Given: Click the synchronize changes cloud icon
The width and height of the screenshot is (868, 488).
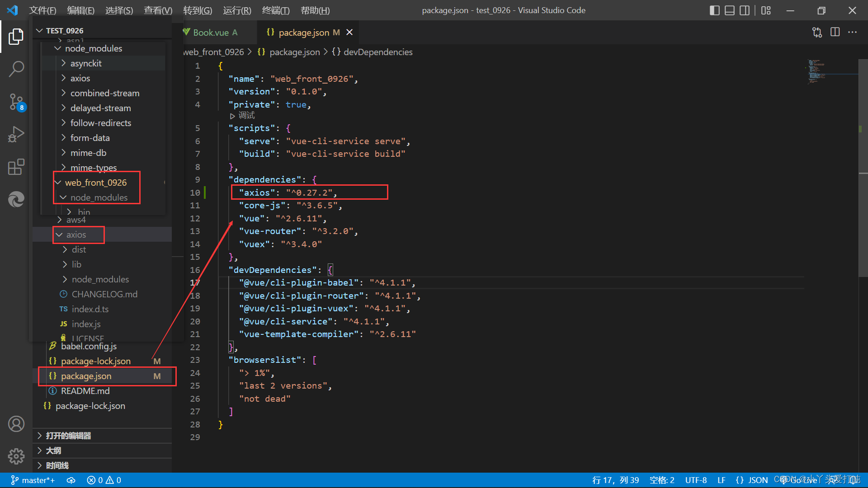Looking at the screenshot, I should click(71, 480).
